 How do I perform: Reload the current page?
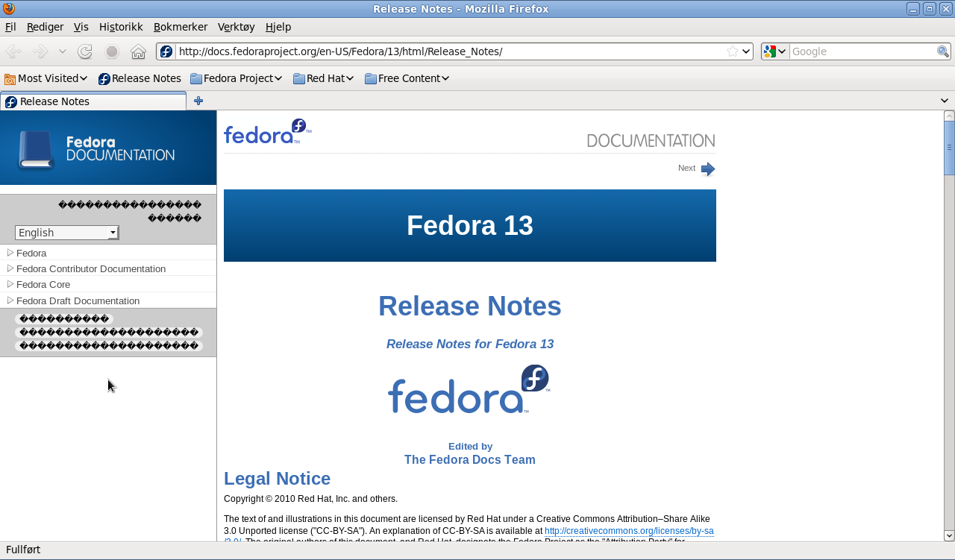pyautogui.click(x=85, y=51)
